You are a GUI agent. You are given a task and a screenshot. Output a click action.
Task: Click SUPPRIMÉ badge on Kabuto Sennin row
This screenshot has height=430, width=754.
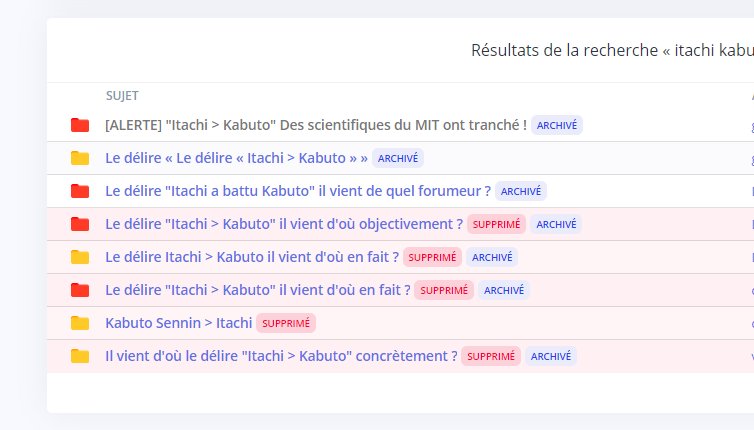pos(286,323)
